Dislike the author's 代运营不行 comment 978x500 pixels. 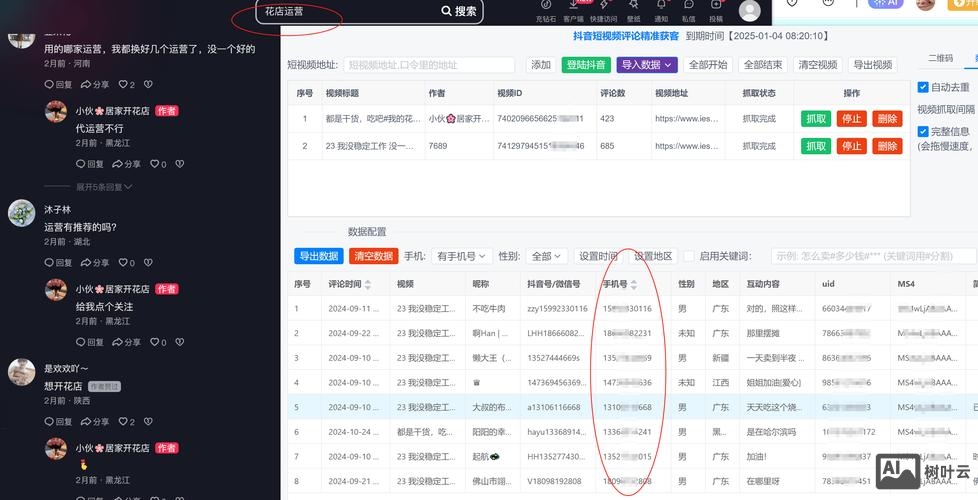[x=180, y=164]
